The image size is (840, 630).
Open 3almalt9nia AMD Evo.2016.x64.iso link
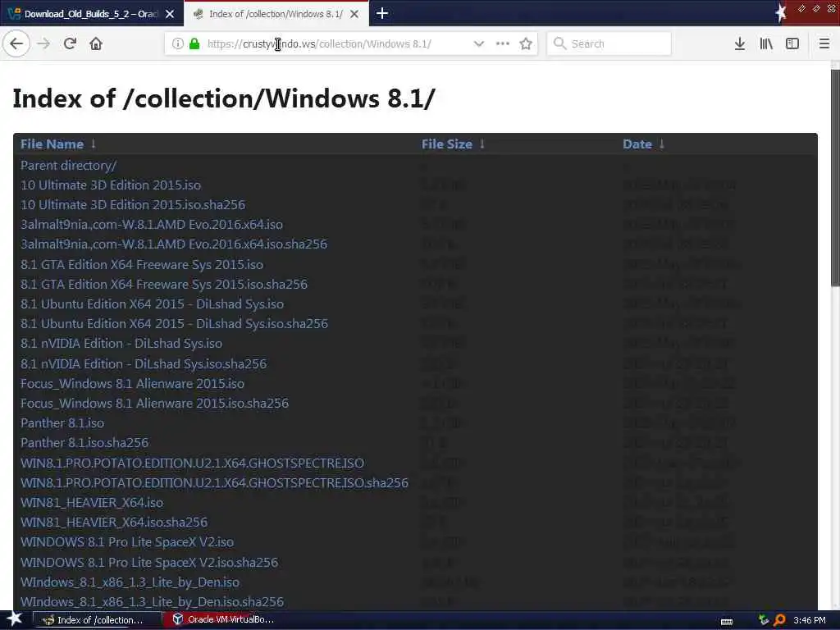click(x=152, y=225)
